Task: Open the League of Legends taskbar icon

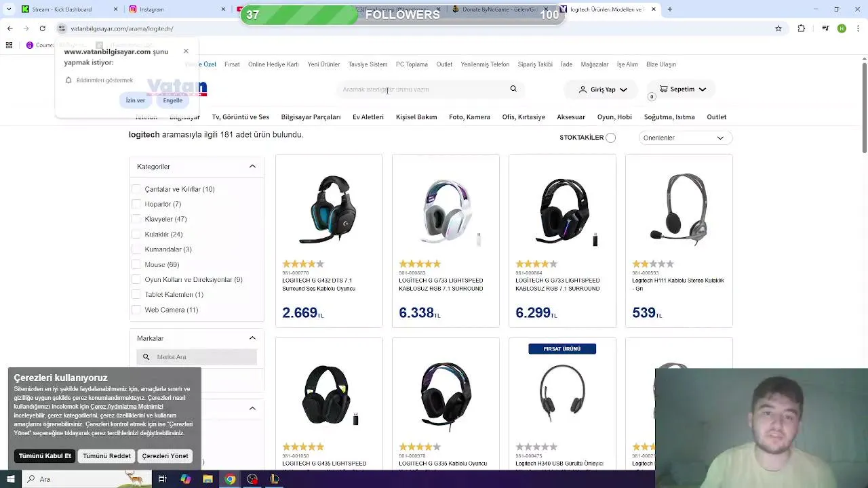Action: point(275,479)
